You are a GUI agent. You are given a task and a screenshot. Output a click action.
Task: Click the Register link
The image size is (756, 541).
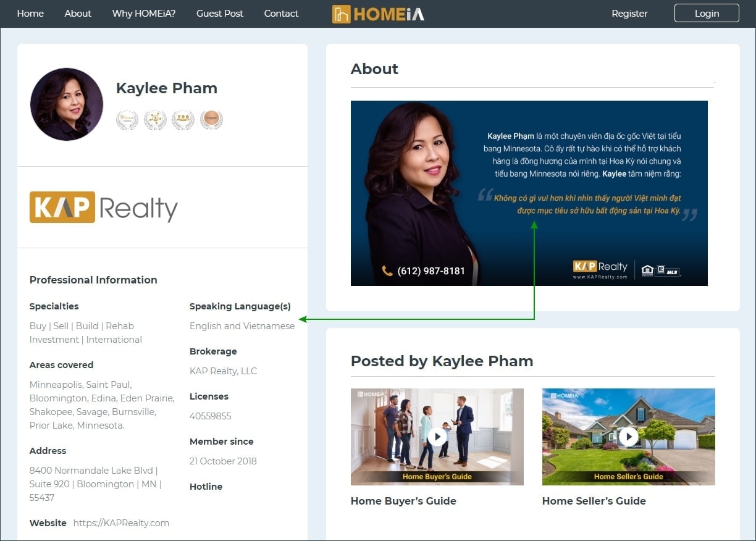tap(629, 14)
